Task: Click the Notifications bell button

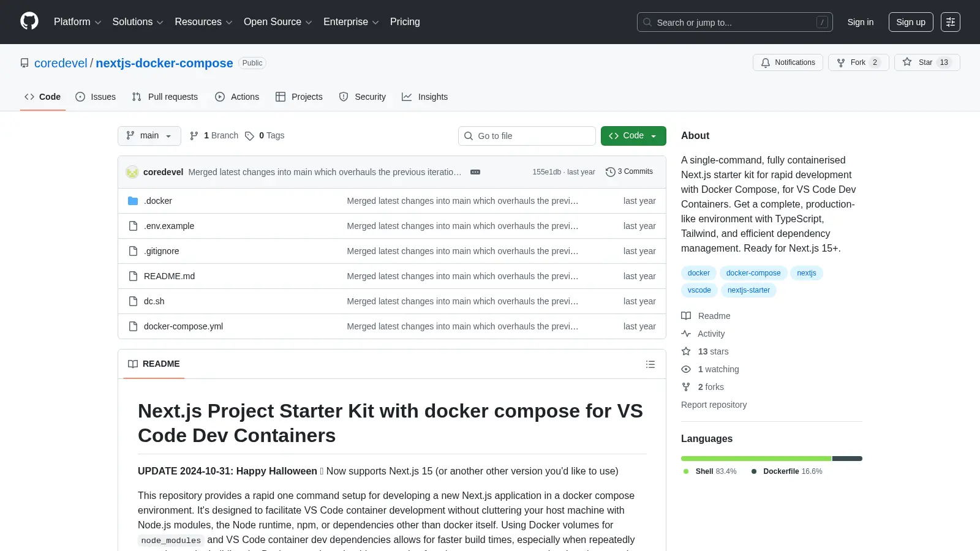Action: coord(788,62)
